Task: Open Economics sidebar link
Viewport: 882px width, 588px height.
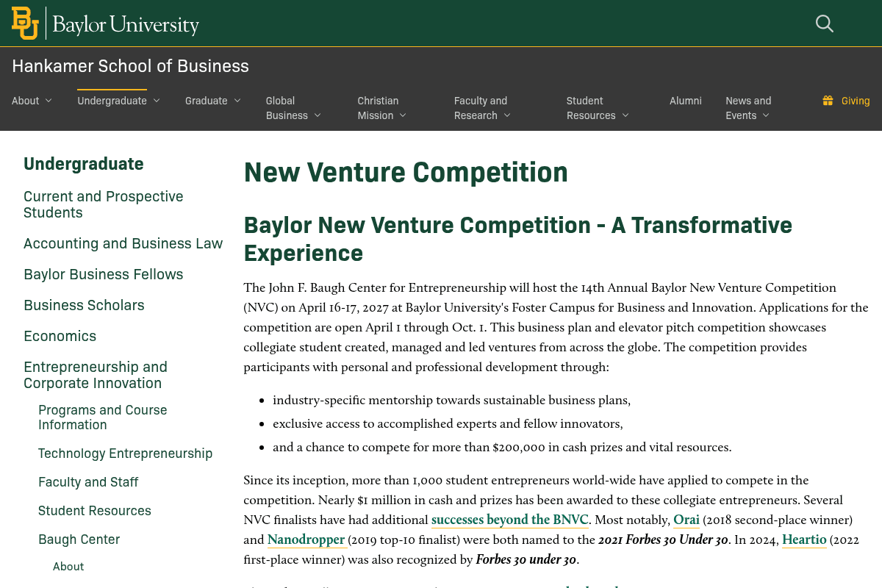Action: pyautogui.click(x=60, y=336)
